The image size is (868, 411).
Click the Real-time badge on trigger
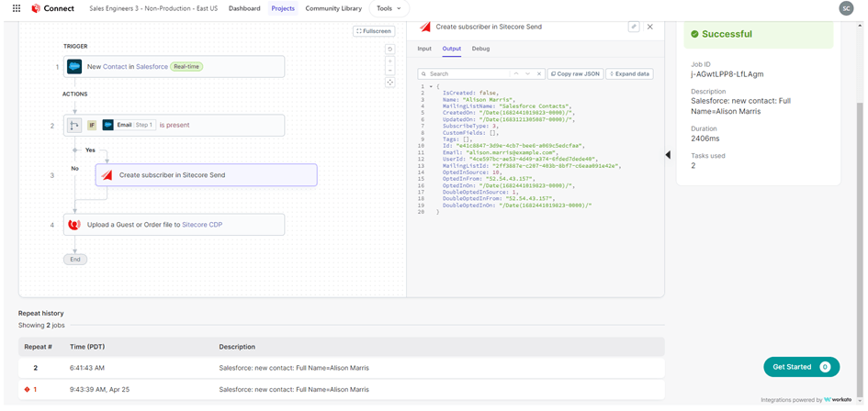186,66
